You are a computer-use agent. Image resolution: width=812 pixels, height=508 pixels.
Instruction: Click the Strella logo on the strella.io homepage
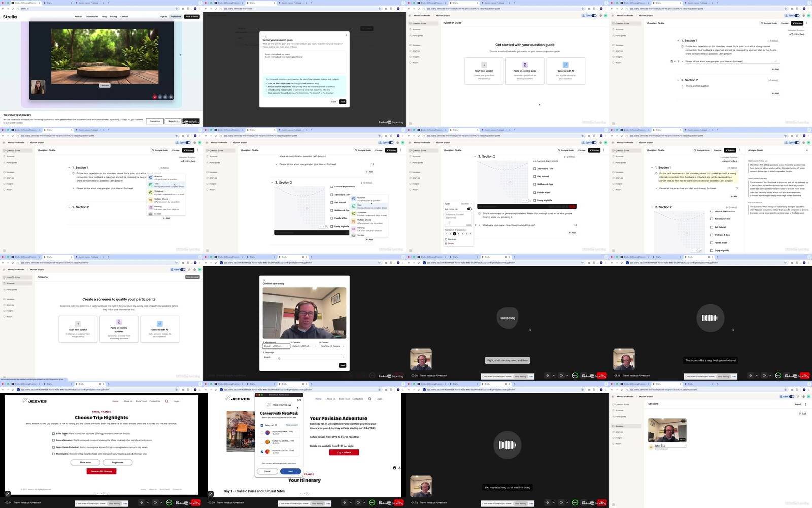10,17
